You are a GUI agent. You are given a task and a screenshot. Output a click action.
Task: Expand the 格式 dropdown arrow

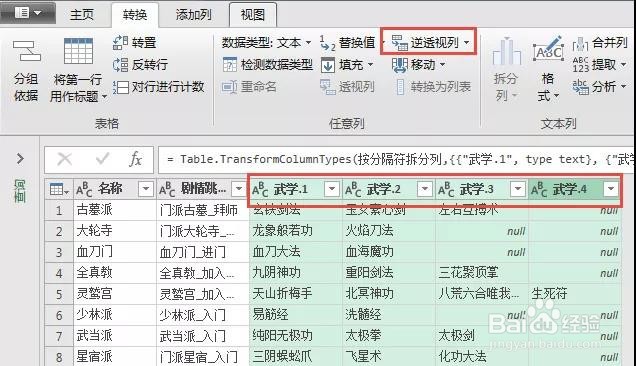pos(556,96)
